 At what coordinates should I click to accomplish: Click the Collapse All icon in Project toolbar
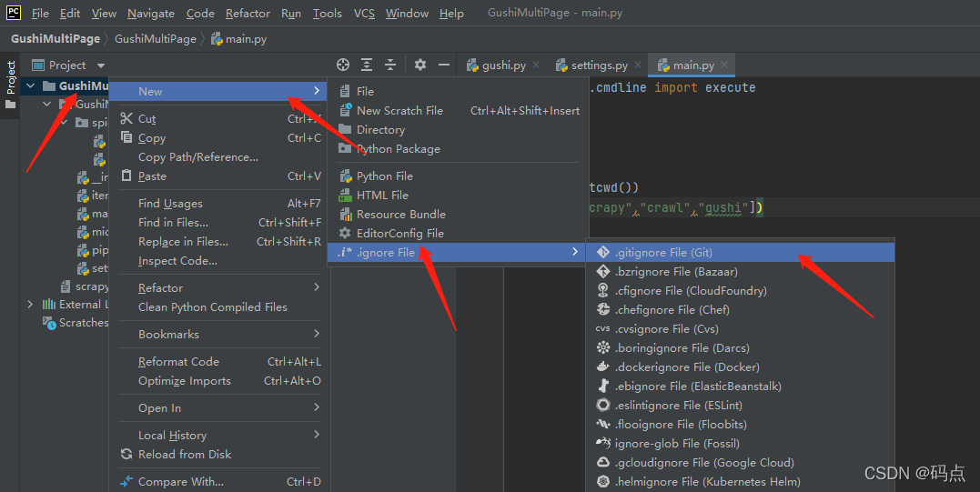[x=390, y=65]
